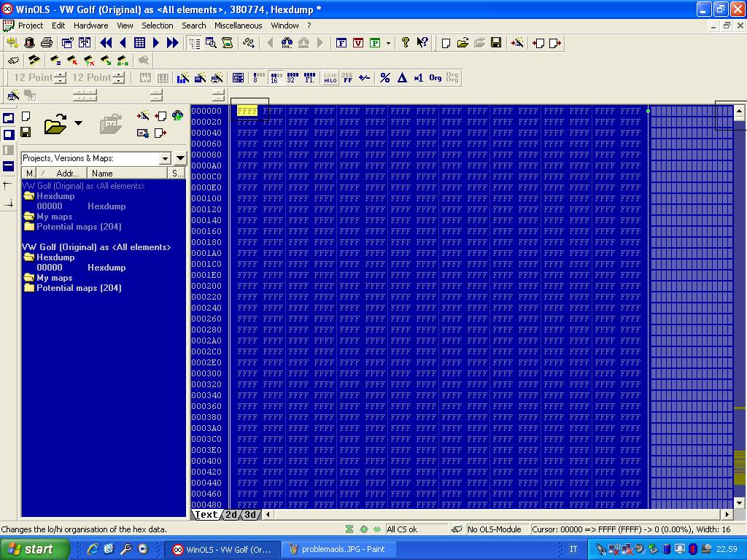Switch to the 3d tab

250,515
